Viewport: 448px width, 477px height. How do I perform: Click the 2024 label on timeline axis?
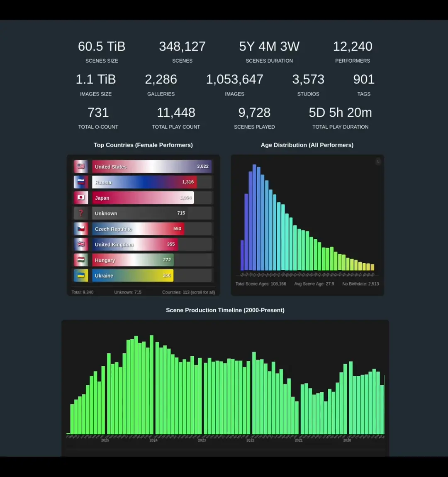153,440
